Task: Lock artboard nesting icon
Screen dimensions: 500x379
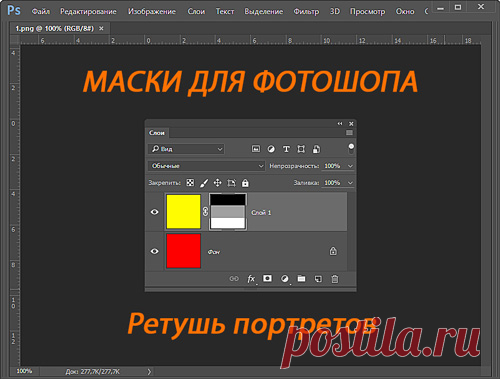Action: point(231,183)
